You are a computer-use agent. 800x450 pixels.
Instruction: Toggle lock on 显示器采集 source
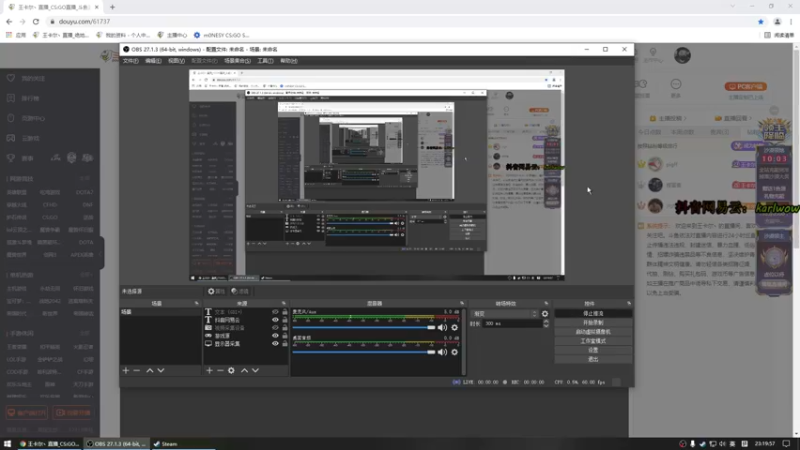click(x=285, y=344)
